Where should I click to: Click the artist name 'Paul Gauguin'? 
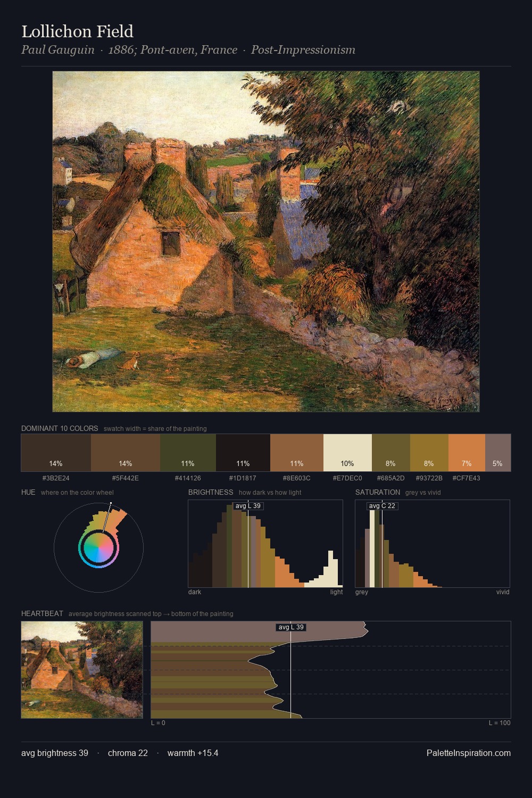pyautogui.click(x=58, y=50)
